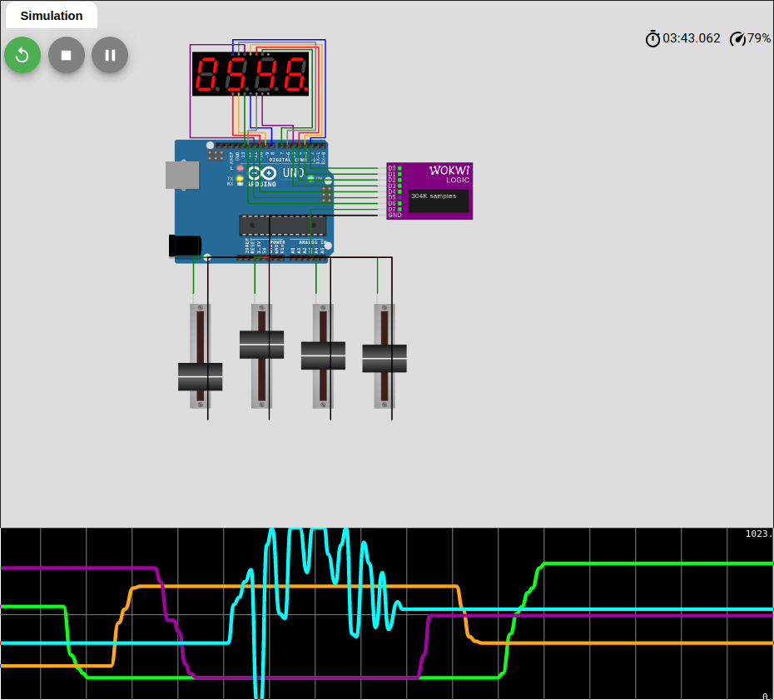Click the yellow TX LED on the Arduino
Screen dimensions: 774x700
click(240, 178)
